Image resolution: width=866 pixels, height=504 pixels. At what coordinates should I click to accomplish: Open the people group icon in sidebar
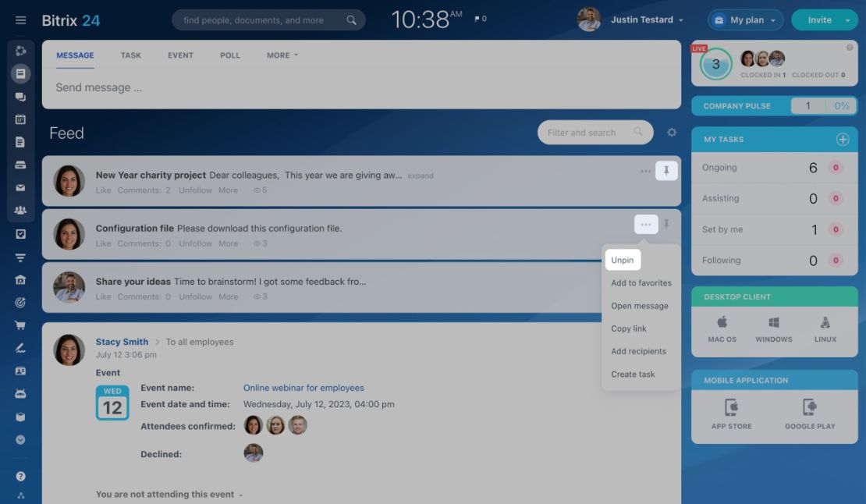[x=20, y=211]
